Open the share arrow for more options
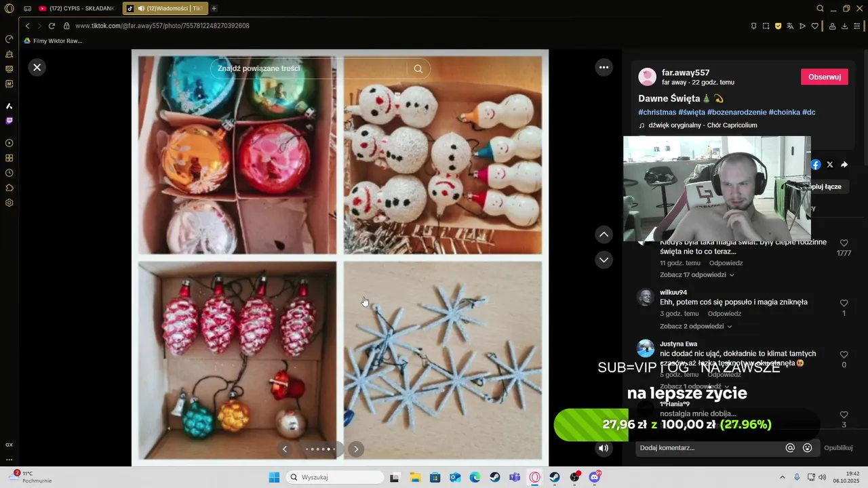The height and width of the screenshot is (488, 868). (844, 165)
